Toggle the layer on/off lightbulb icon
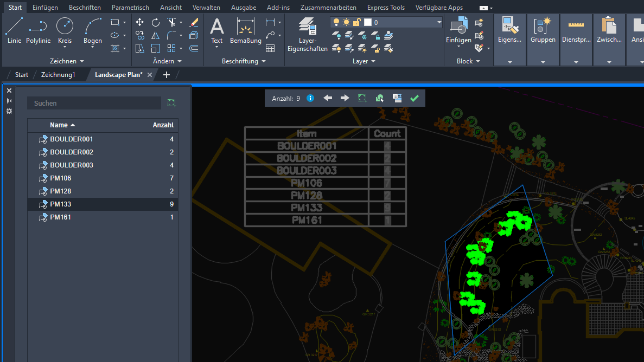644x362 pixels. 336,22
